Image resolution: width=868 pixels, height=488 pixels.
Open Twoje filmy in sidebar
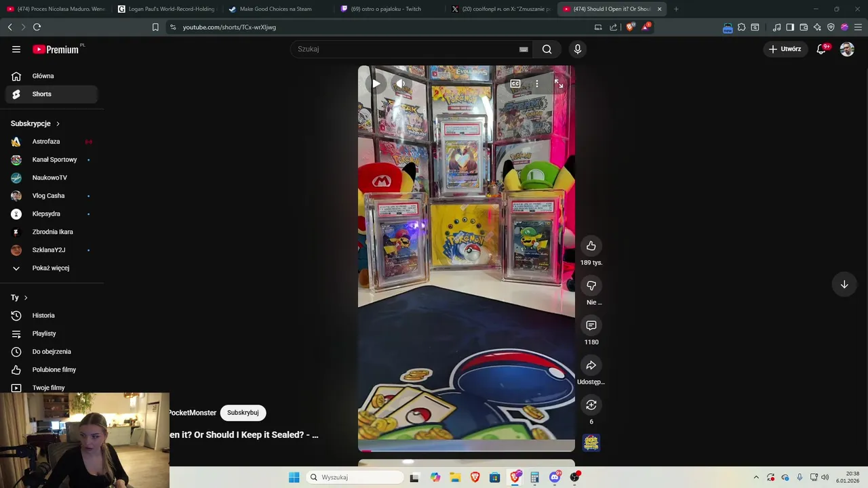pyautogui.click(x=52, y=387)
